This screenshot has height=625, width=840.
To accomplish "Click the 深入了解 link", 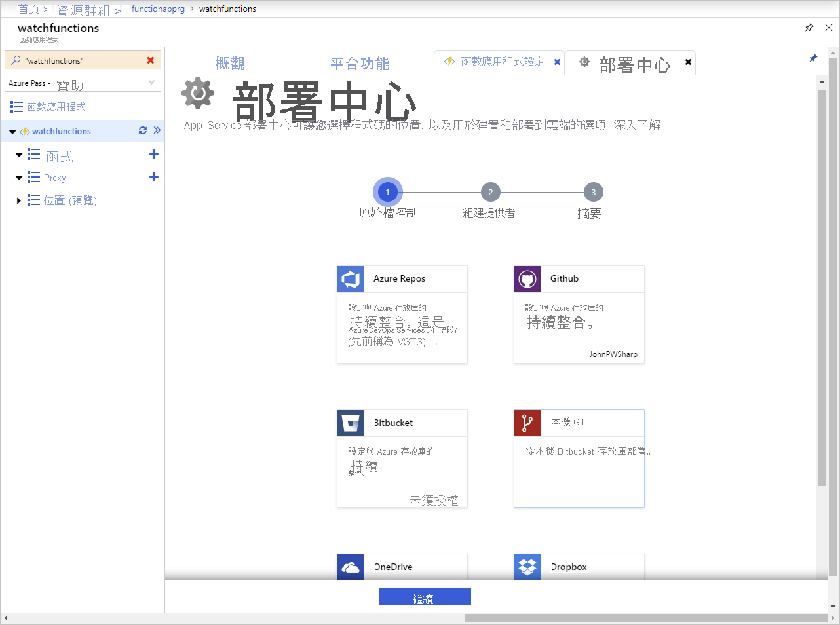I will click(x=637, y=125).
